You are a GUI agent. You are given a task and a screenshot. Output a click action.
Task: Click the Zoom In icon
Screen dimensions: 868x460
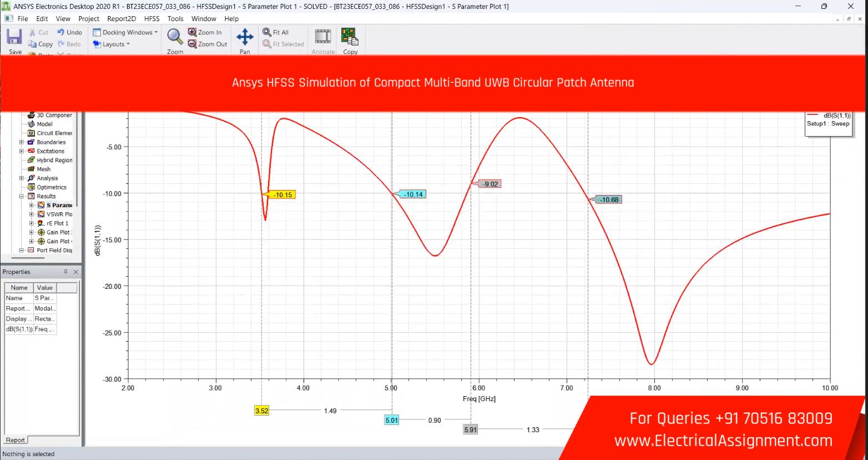tap(192, 32)
